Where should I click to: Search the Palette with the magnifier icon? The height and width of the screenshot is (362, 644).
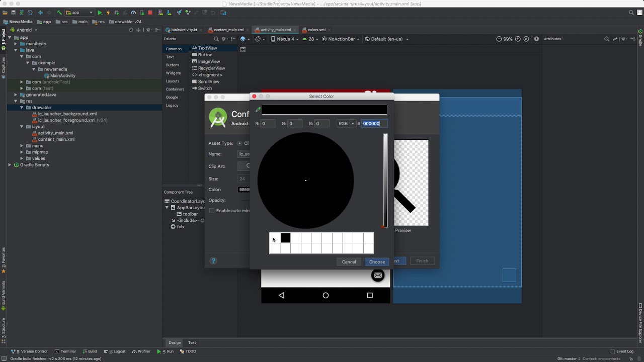[x=216, y=39]
